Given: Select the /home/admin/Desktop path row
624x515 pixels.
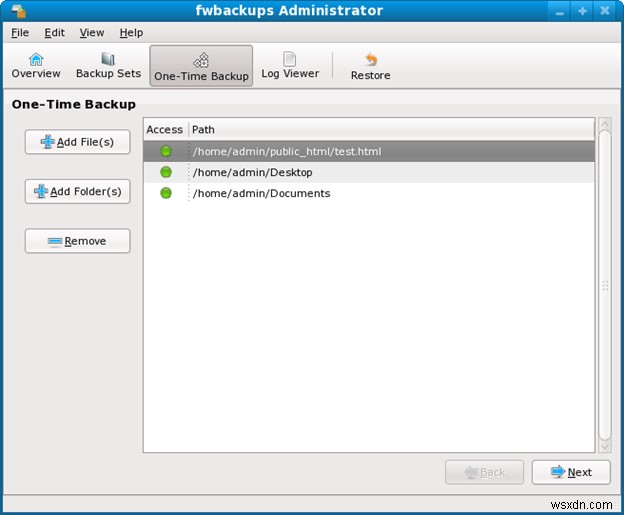Looking at the screenshot, I should [x=369, y=172].
